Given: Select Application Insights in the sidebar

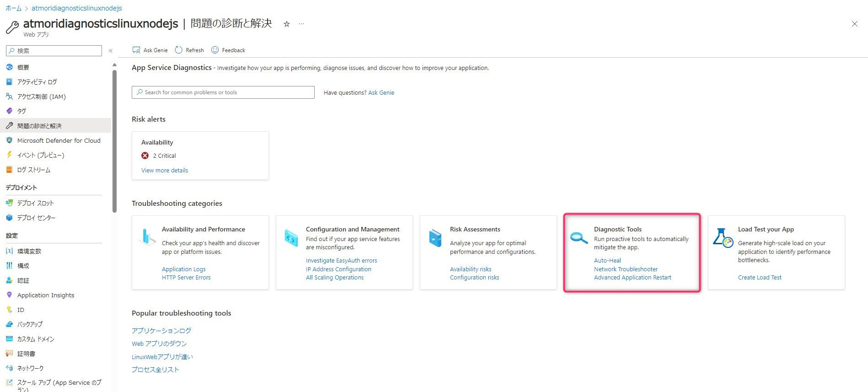Looking at the screenshot, I should pos(46,295).
